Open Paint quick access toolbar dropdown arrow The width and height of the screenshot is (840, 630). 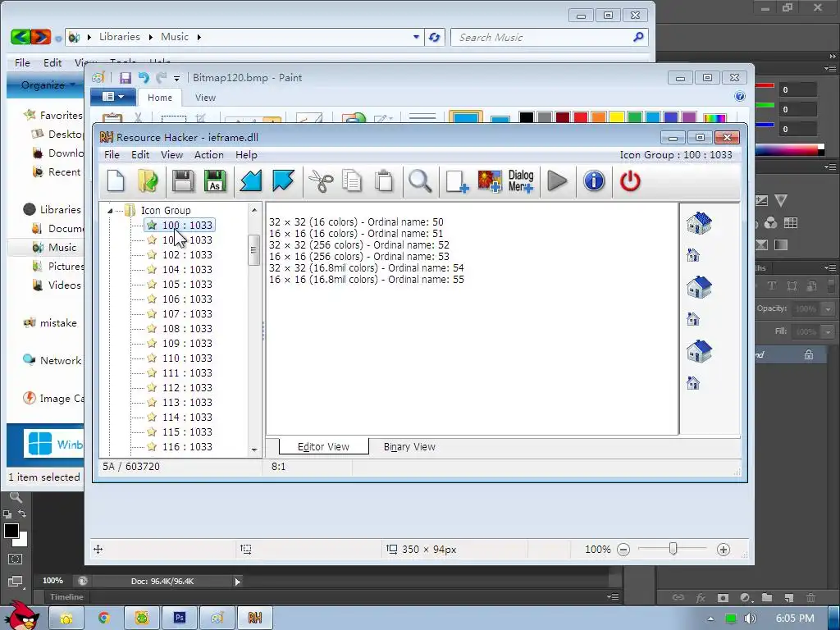click(x=177, y=79)
